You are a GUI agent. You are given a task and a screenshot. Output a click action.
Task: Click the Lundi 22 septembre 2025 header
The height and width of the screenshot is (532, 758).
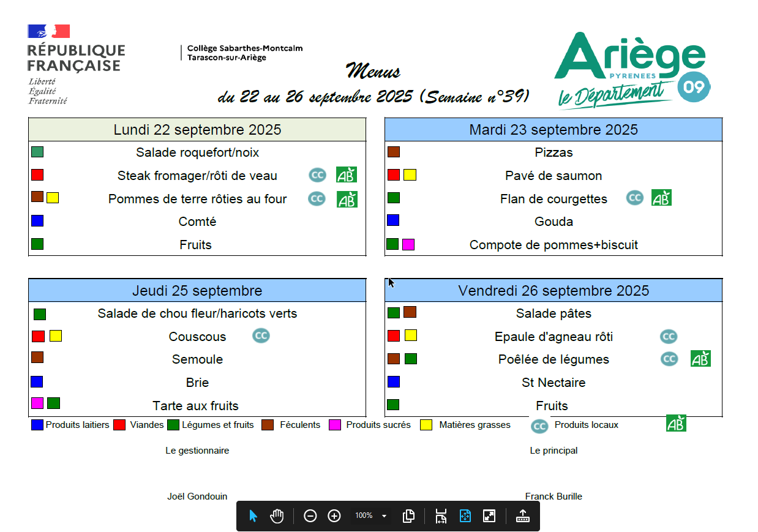point(197,130)
